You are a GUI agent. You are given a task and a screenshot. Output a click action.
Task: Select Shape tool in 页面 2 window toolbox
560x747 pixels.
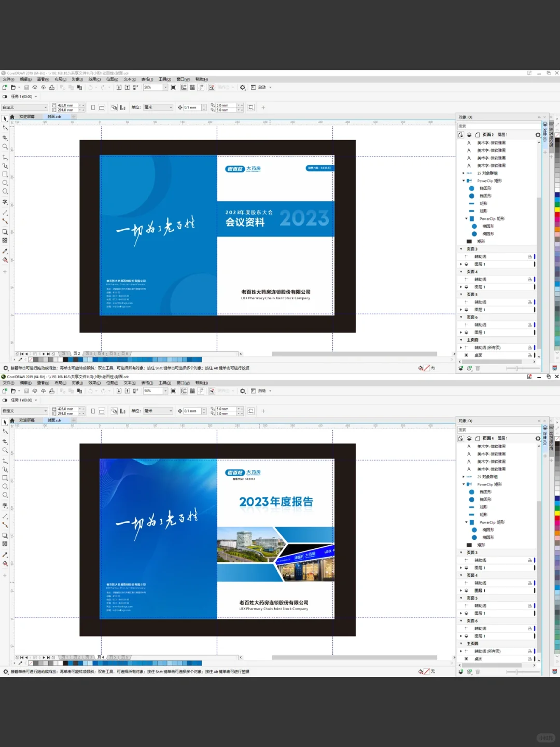[5, 128]
